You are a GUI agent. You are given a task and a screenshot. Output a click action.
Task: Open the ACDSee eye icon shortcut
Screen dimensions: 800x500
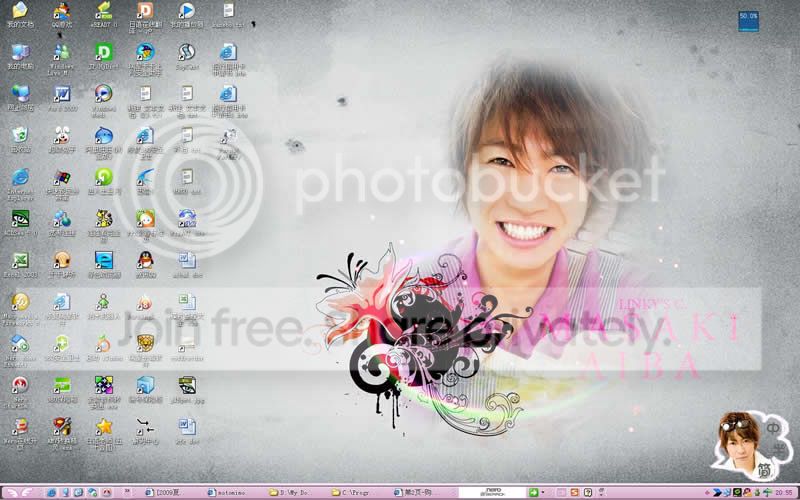click(19, 218)
